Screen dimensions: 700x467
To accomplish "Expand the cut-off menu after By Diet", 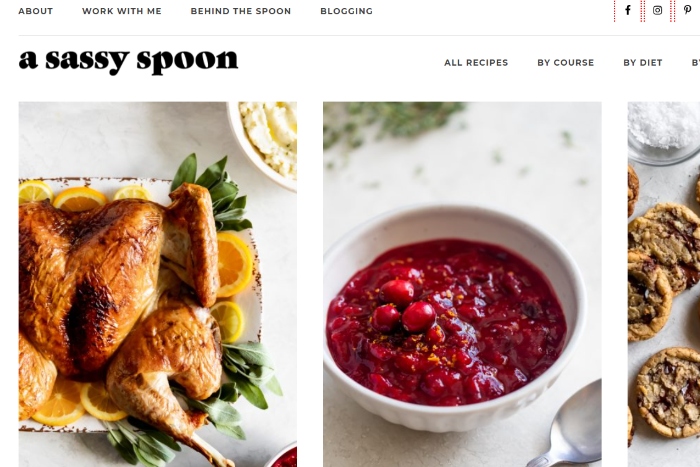I will (x=696, y=63).
